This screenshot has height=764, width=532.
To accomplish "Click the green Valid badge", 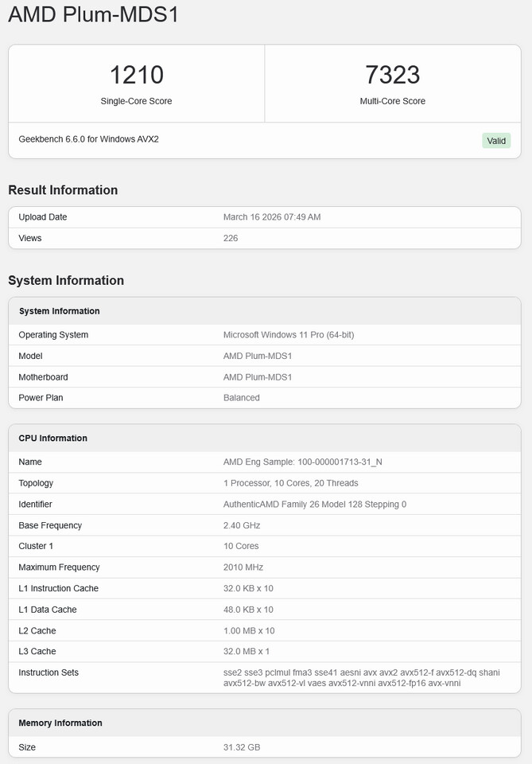I will pyautogui.click(x=496, y=141).
